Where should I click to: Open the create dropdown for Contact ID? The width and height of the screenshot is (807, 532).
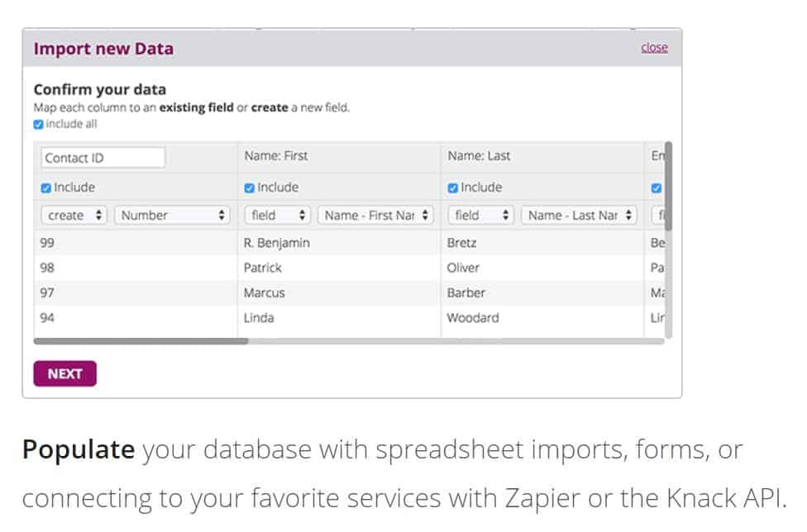point(74,216)
